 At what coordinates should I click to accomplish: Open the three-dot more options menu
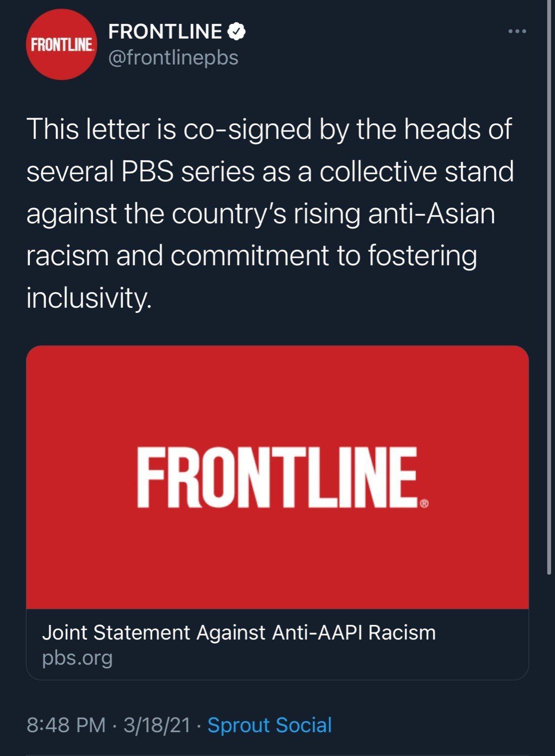pos(517,31)
